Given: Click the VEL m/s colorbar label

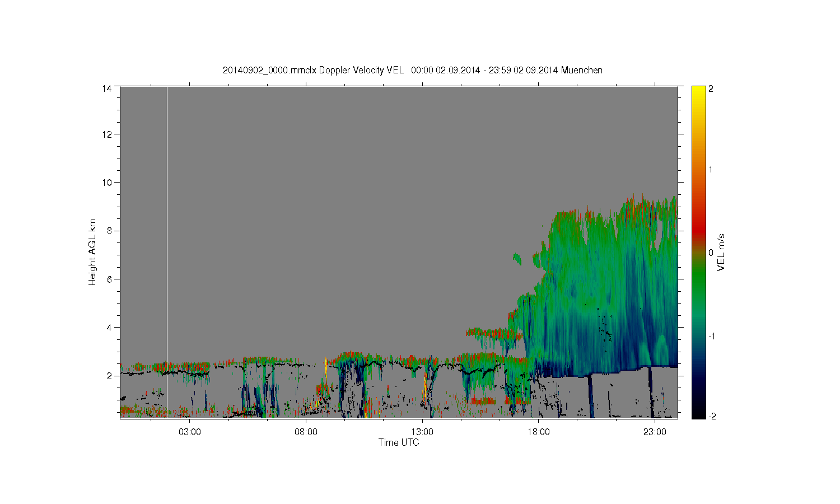Looking at the screenshot, I should 722,252.
